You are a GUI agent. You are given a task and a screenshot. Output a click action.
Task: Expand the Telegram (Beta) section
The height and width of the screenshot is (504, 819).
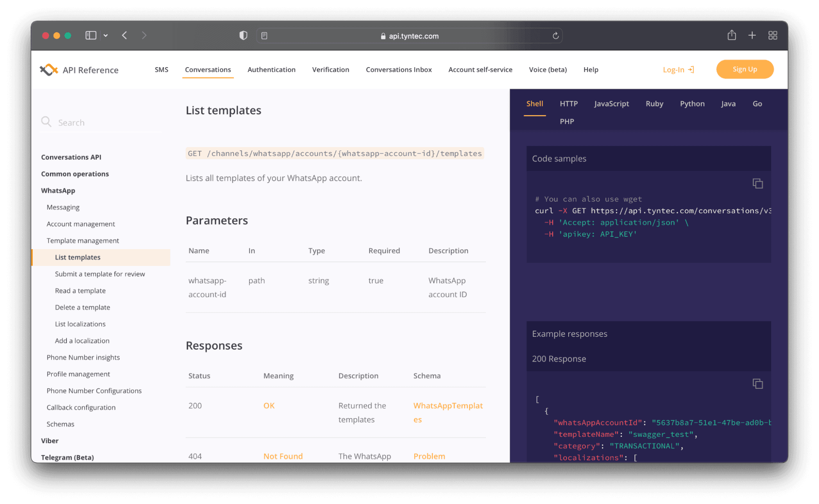tap(68, 457)
